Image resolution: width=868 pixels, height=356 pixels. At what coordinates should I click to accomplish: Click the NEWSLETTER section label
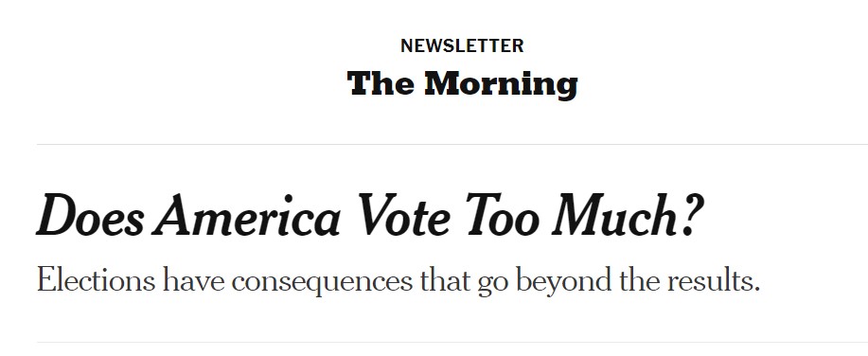(x=462, y=46)
